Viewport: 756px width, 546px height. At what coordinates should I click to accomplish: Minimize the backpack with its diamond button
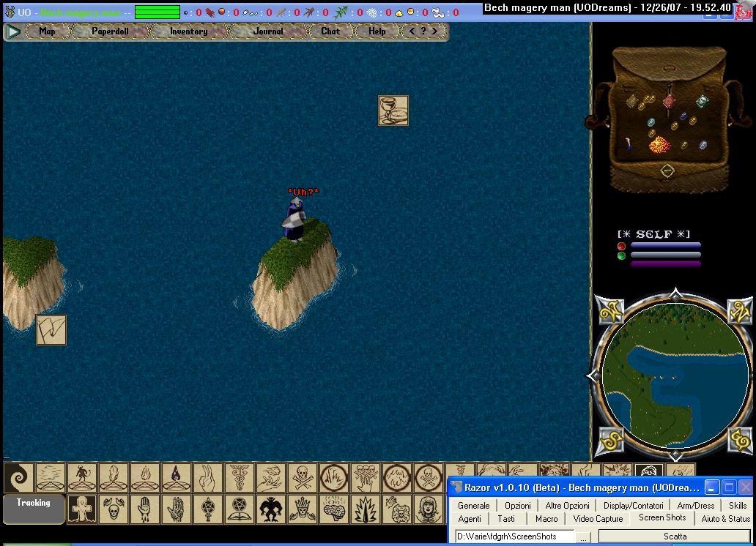point(667,171)
